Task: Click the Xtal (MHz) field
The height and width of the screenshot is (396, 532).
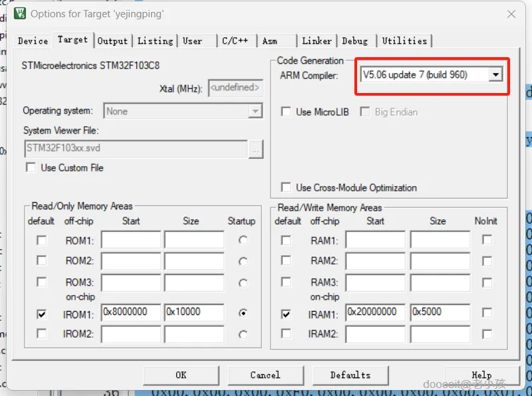Action: (x=235, y=88)
